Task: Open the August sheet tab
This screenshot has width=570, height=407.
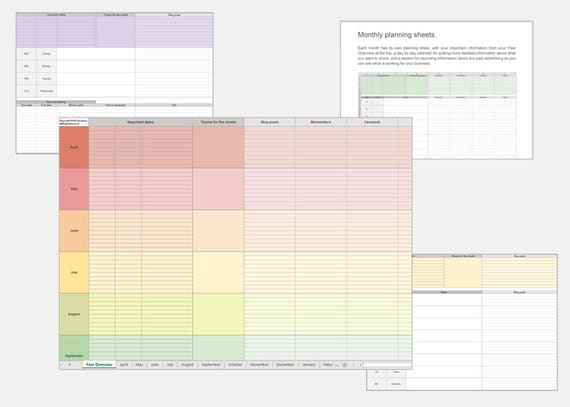Action: click(x=187, y=364)
